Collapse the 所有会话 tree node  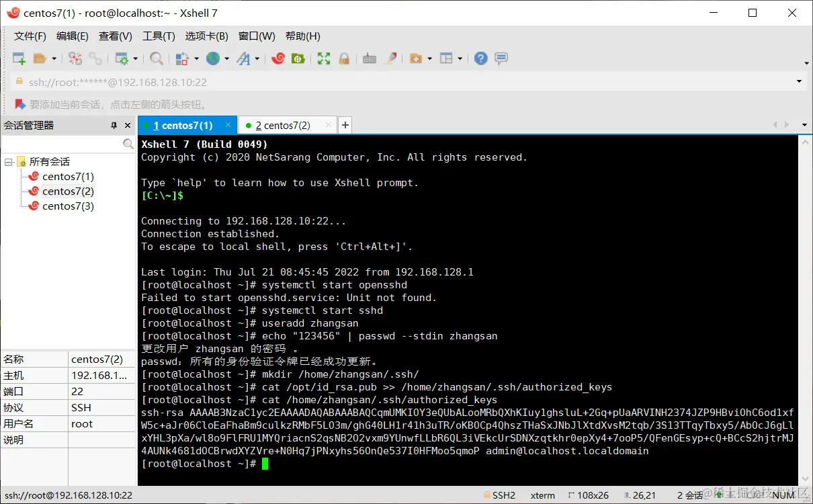[x=9, y=162]
